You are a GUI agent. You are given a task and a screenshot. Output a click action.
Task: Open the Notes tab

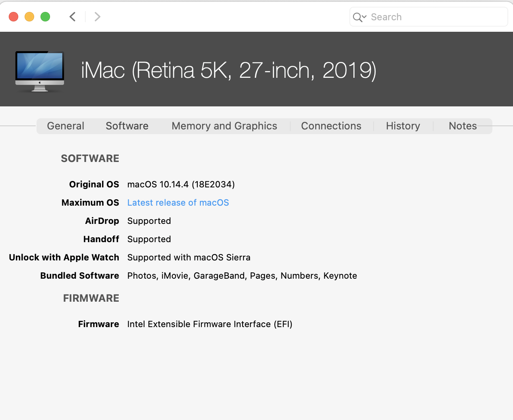pyautogui.click(x=463, y=126)
